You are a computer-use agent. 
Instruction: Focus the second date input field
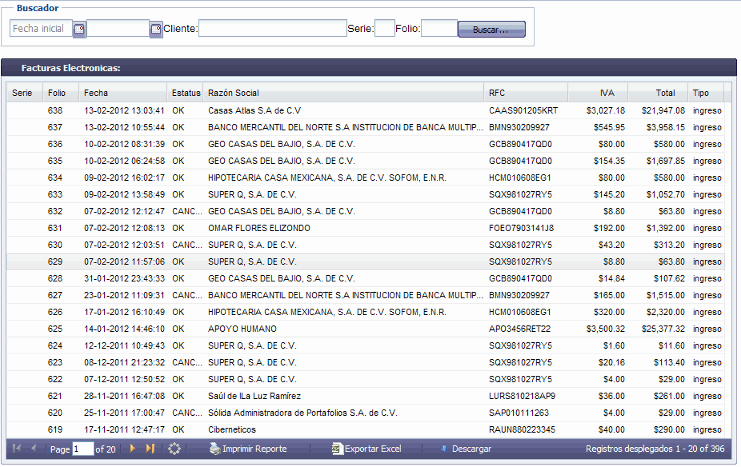[x=118, y=28]
